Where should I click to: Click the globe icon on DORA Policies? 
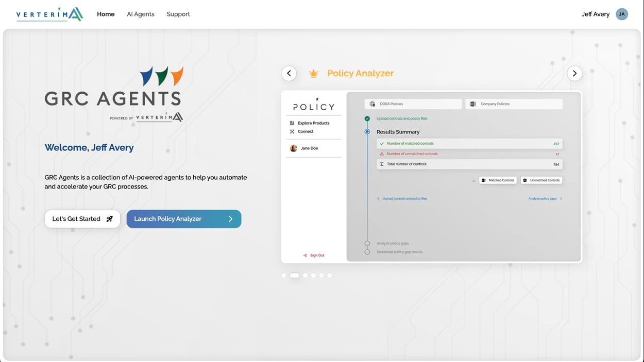tap(372, 104)
